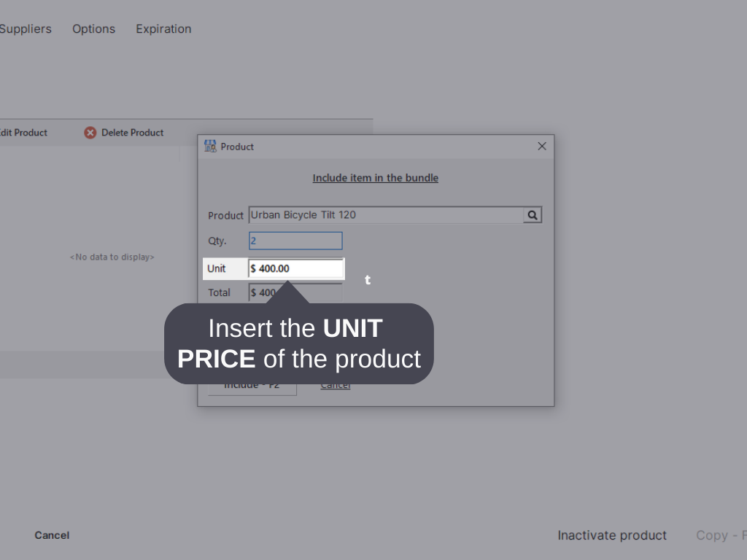Switch to the Options tab
The width and height of the screenshot is (747, 560).
pos(94,29)
